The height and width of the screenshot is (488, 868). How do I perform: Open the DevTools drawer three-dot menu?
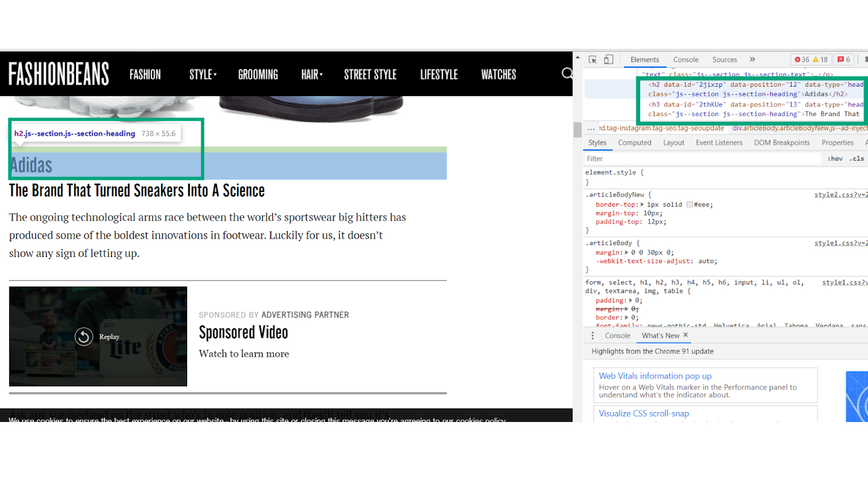point(592,336)
